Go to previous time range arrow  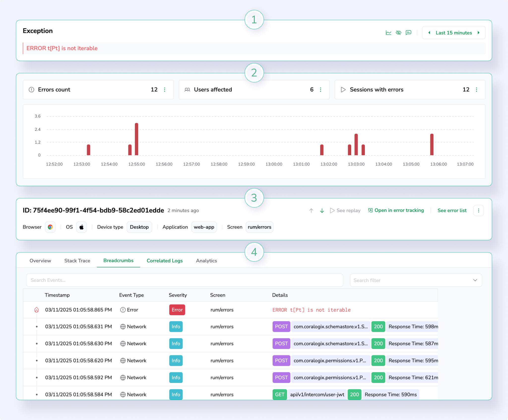pos(429,33)
